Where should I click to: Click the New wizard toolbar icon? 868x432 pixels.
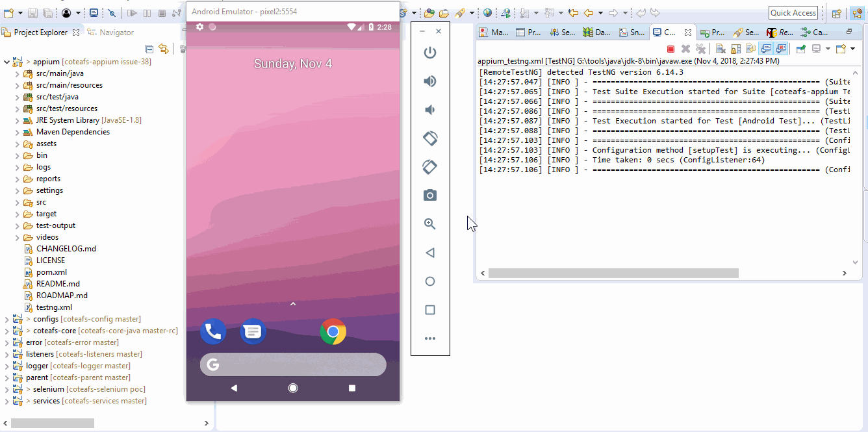pyautogui.click(x=8, y=13)
